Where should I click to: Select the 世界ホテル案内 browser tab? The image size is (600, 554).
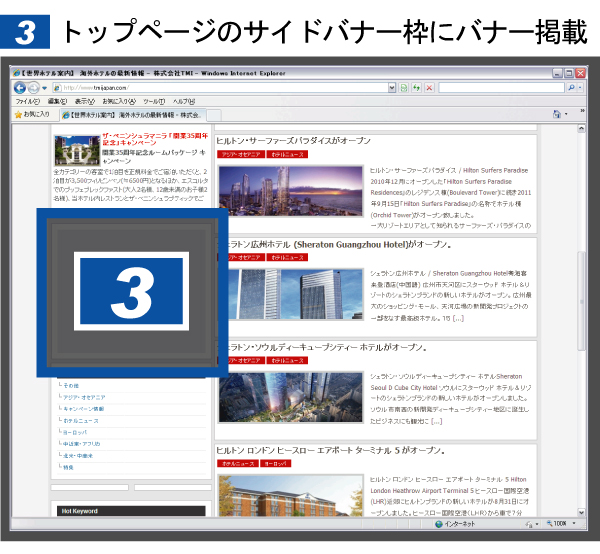point(133,115)
